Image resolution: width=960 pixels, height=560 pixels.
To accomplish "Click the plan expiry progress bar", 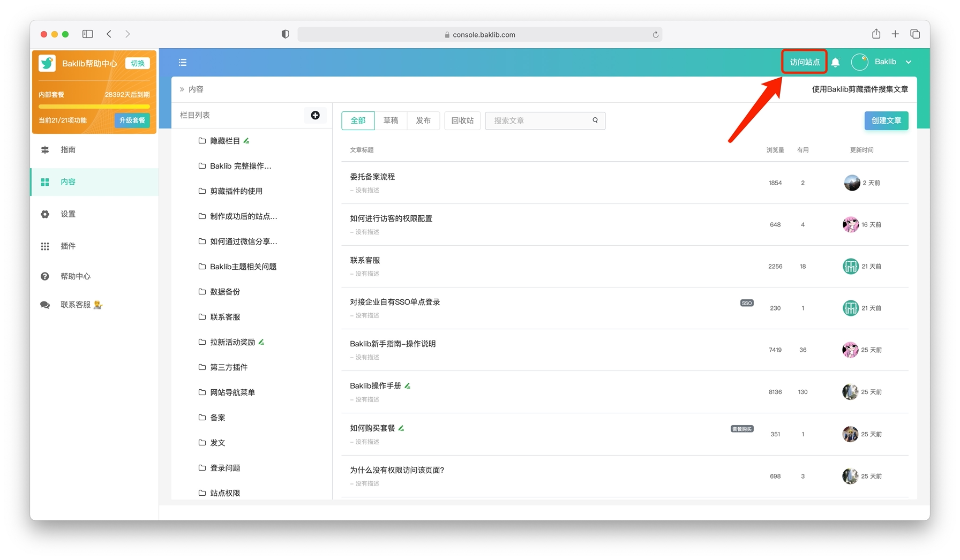I will [94, 107].
